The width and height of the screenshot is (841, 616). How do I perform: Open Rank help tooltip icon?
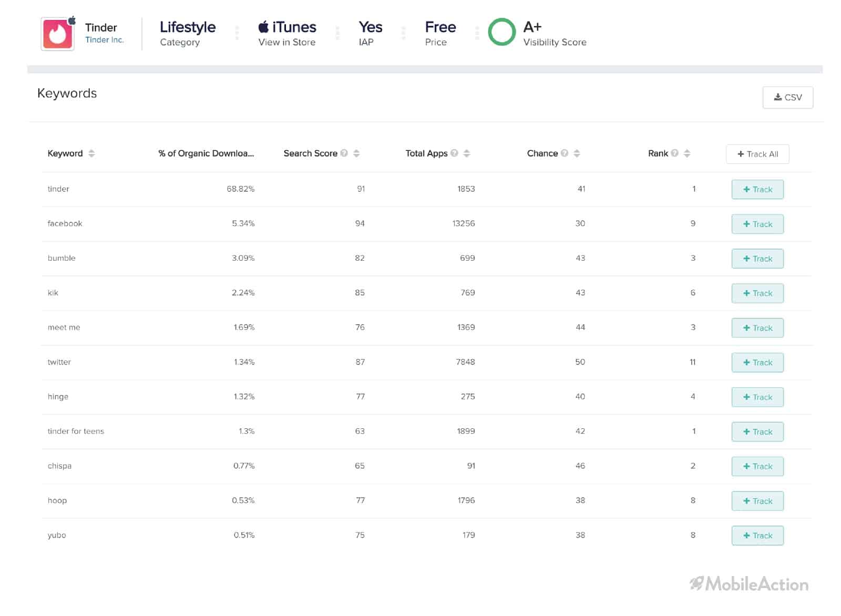675,153
